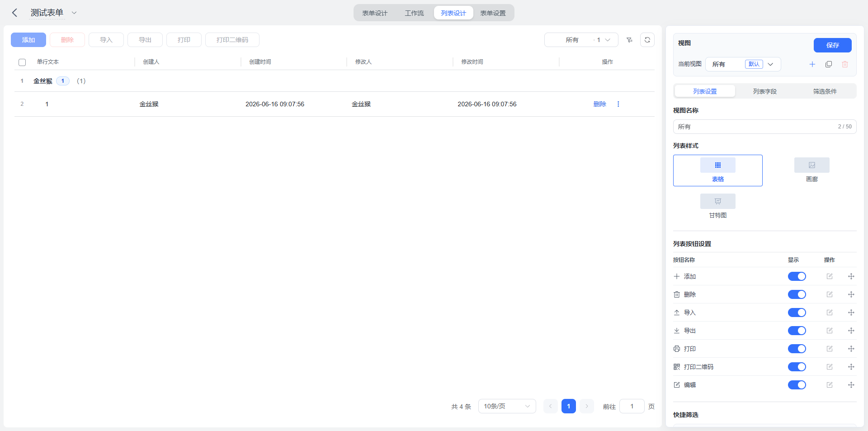
Task: Save the view with 保存 button
Action: pos(833,45)
